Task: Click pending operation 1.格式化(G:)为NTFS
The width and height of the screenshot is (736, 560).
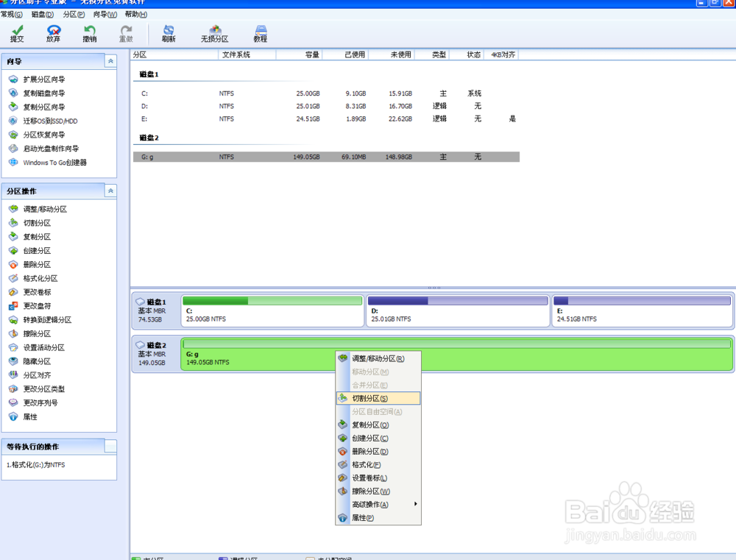Action: point(35,465)
